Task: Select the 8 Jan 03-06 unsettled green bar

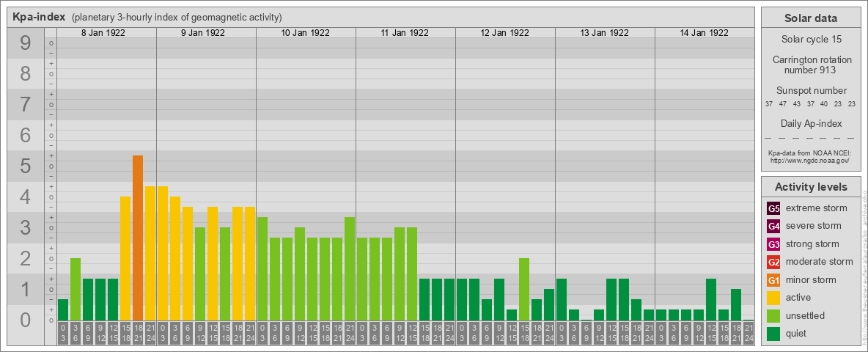Action: click(x=76, y=290)
